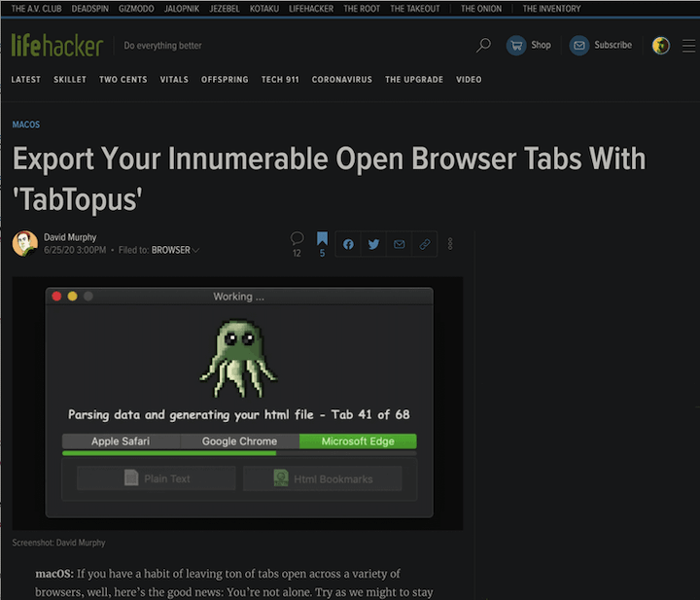Visit THE TAKEOUT site
Image resolution: width=700 pixels, height=600 pixels.
pyautogui.click(x=415, y=9)
